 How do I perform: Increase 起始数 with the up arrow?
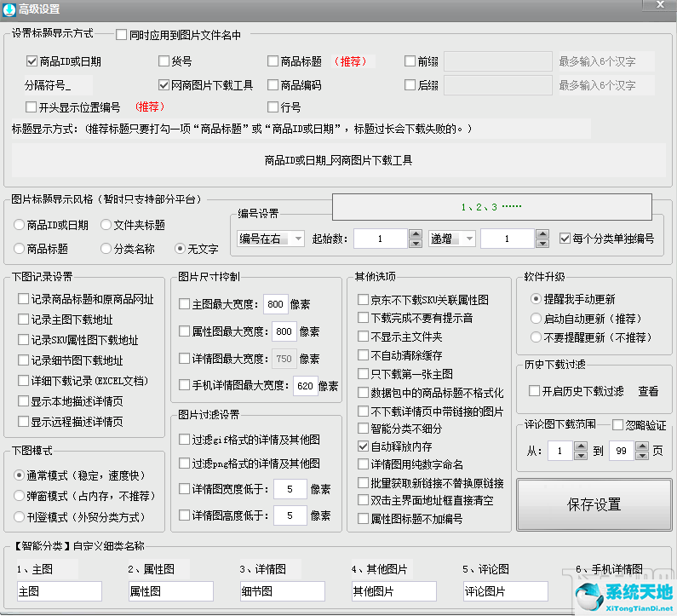[416, 233]
